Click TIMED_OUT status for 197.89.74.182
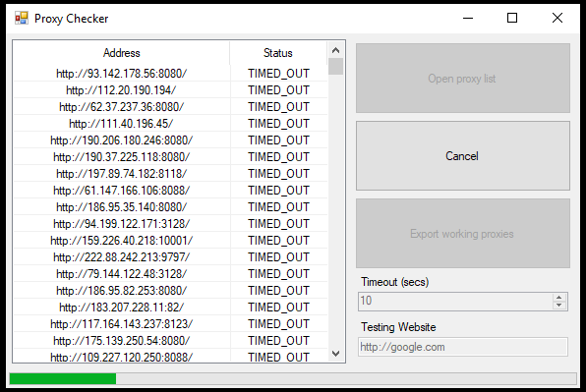This screenshot has height=392, width=586. pos(278,174)
